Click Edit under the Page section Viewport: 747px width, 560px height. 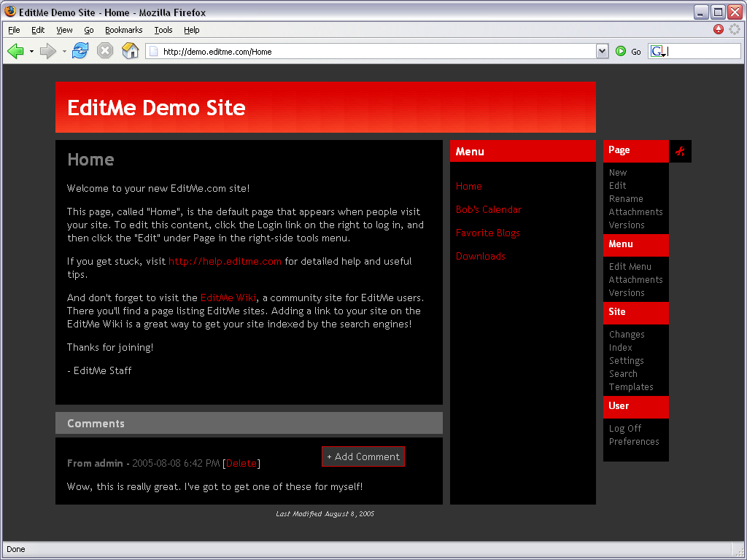(617, 186)
